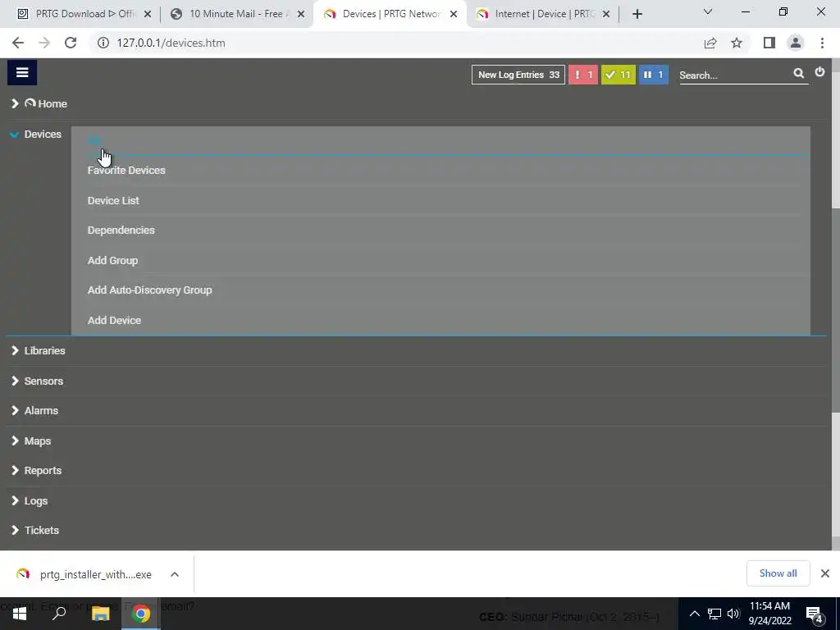Screen dimensions: 840x630
Task: Expand the Libraries menu chevron
Action: tap(15, 350)
